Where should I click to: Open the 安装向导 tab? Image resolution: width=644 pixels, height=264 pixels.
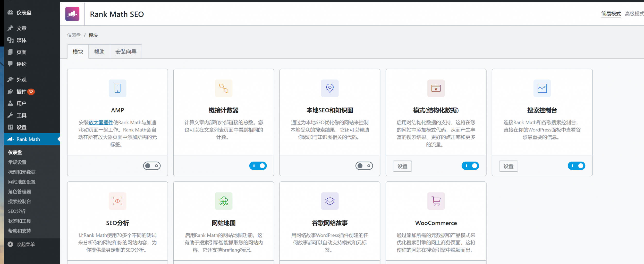pos(126,52)
